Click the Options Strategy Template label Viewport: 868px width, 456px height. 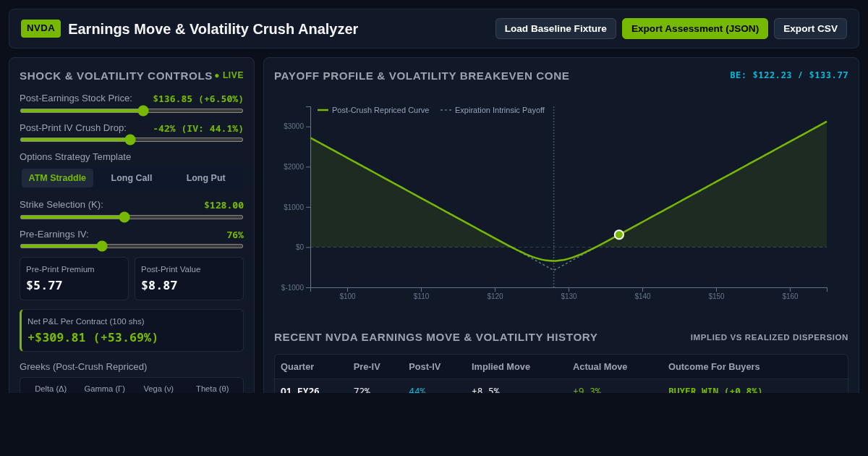tap(75, 157)
